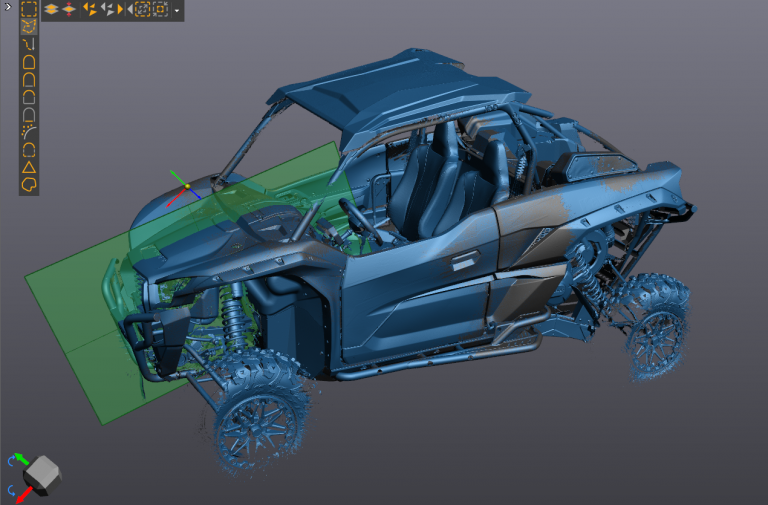Click the shrink selection dashed box icon

pyautogui.click(x=160, y=9)
